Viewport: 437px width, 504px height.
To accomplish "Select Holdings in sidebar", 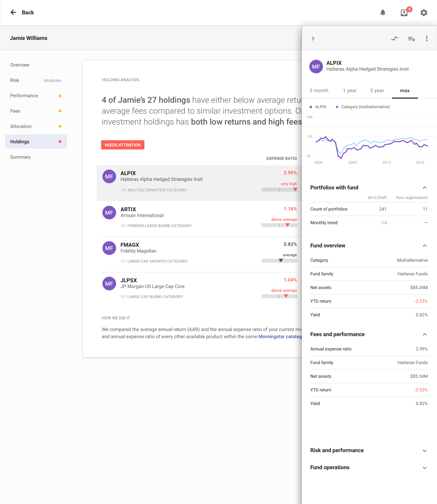I will click(x=36, y=142).
